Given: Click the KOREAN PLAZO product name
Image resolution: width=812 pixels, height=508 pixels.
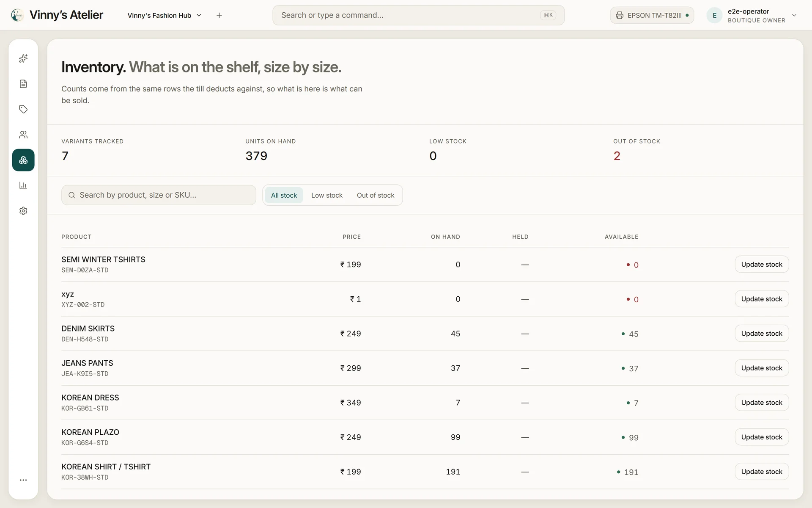Looking at the screenshot, I should pyautogui.click(x=90, y=432).
